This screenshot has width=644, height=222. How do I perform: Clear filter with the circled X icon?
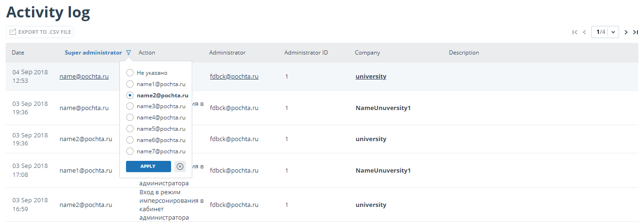coord(180,166)
